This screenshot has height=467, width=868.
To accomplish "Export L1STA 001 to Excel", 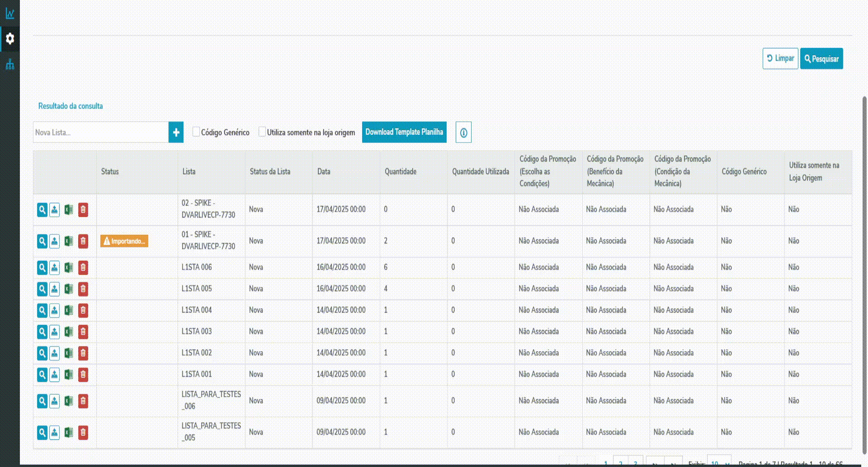I will point(69,375).
